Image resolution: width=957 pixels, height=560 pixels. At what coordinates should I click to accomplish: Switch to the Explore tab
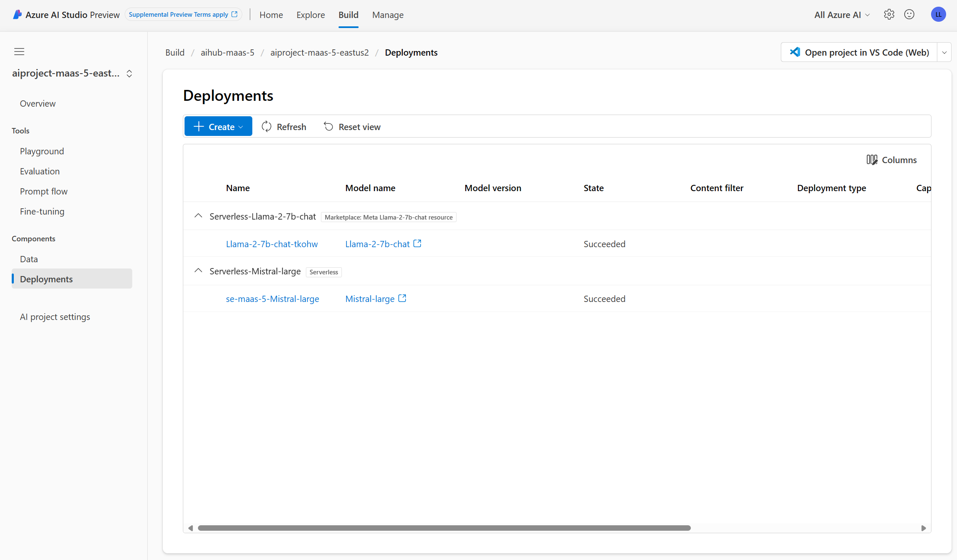310,15
